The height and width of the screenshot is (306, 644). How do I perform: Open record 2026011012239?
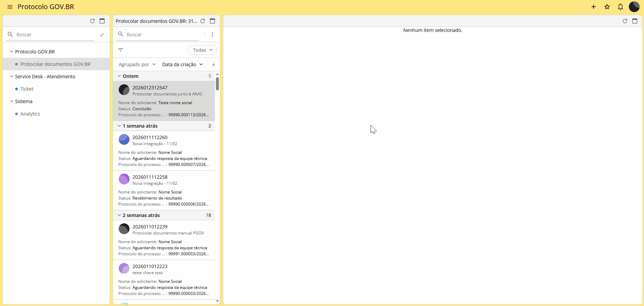click(x=164, y=240)
